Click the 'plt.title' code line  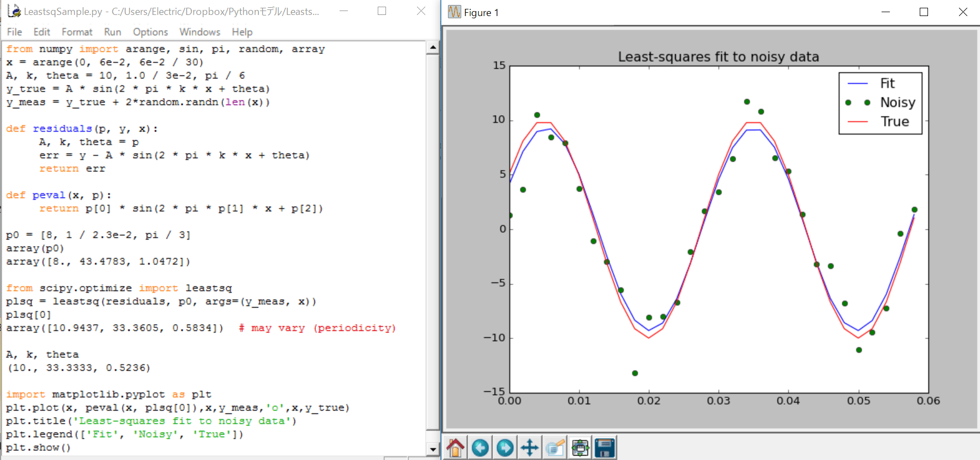151,421
